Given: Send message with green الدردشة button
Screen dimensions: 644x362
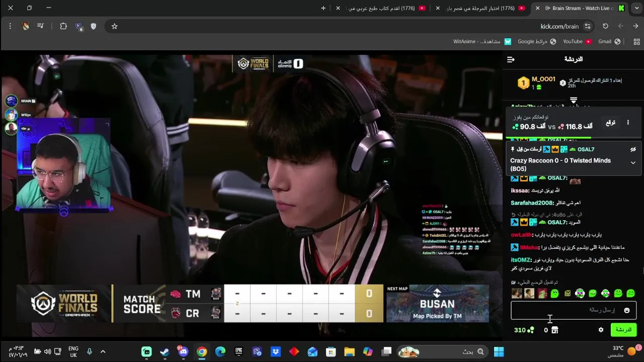Looking at the screenshot, I should pyautogui.click(x=623, y=330).
